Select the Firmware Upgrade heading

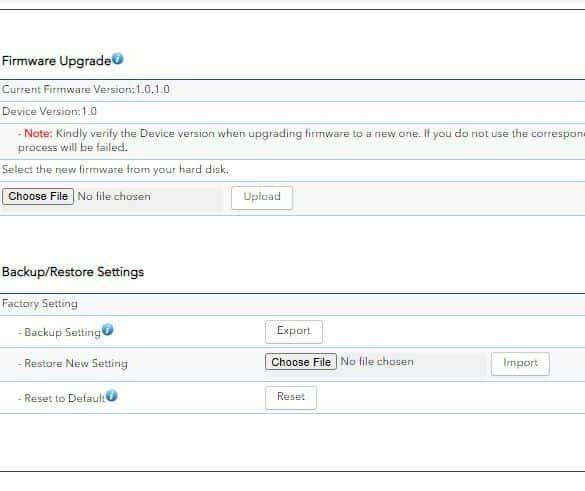56,61
